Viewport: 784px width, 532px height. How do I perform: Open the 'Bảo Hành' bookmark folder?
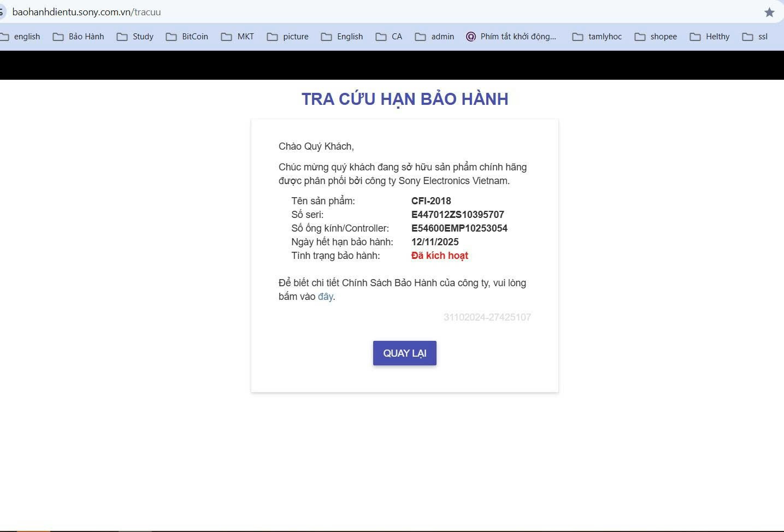pyautogui.click(x=79, y=37)
